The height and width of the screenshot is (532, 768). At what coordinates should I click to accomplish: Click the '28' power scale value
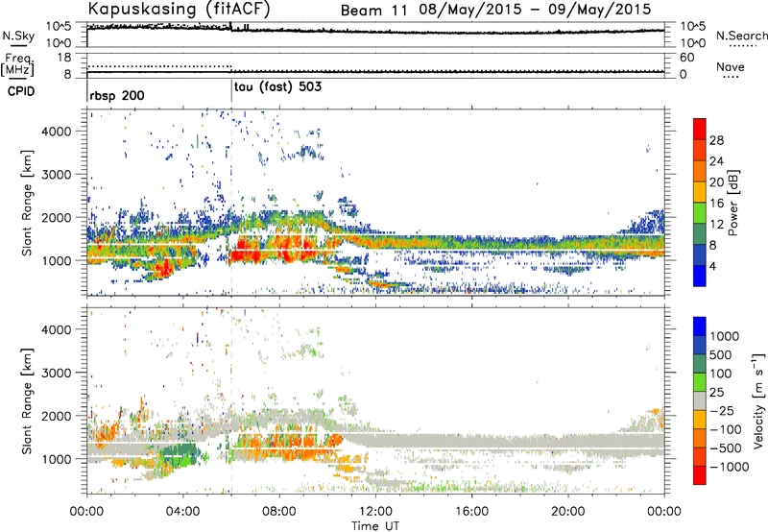coord(716,140)
